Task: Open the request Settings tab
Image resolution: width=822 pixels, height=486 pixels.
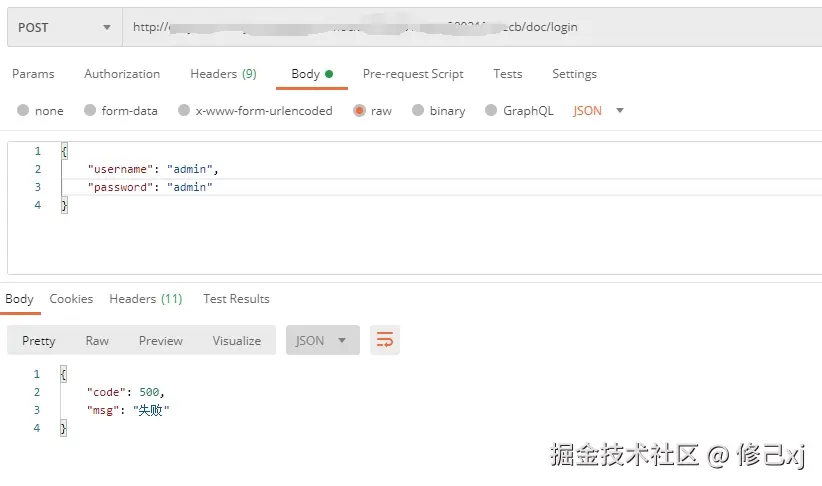Action: pos(574,74)
